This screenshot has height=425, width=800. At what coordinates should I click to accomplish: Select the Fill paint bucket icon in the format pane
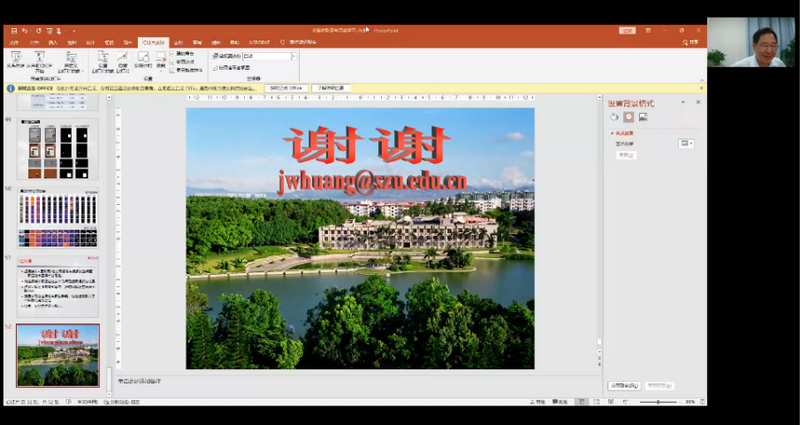(x=614, y=117)
